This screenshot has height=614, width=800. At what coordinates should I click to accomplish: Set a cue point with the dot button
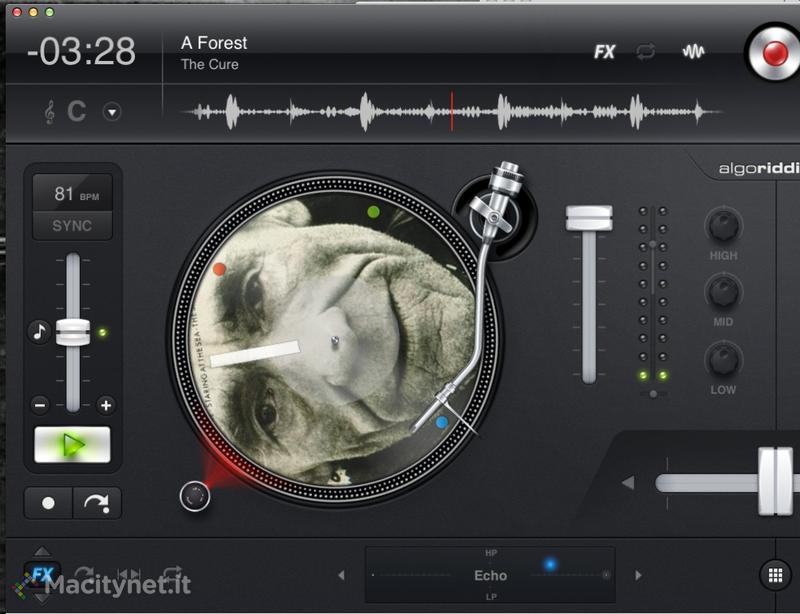coord(48,503)
